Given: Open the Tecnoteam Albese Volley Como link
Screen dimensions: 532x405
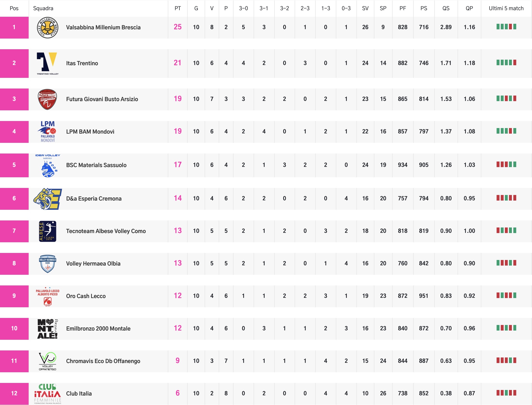Looking at the screenshot, I should [x=106, y=231].
